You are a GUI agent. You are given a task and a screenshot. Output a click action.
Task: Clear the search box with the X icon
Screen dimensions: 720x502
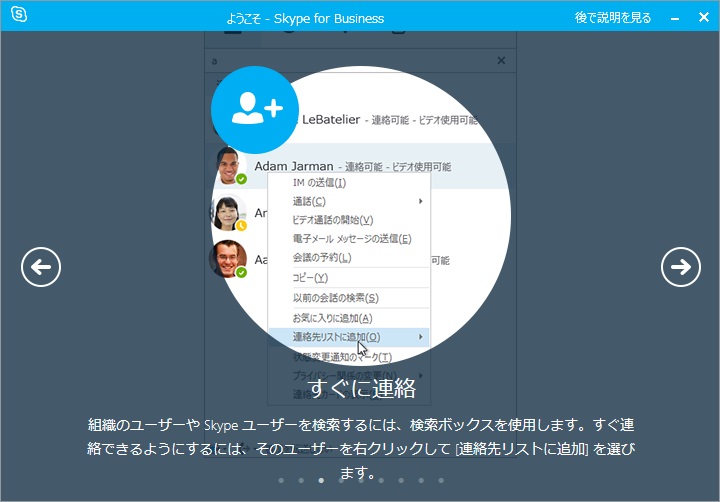501,60
